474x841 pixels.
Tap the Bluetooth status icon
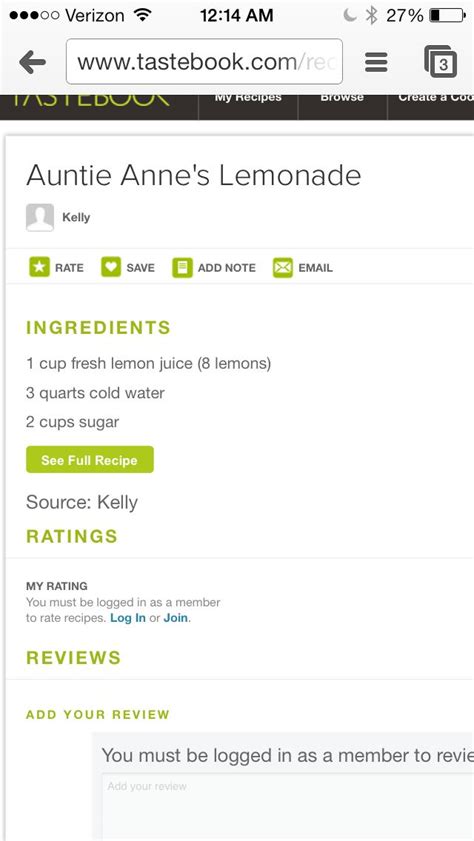point(371,16)
